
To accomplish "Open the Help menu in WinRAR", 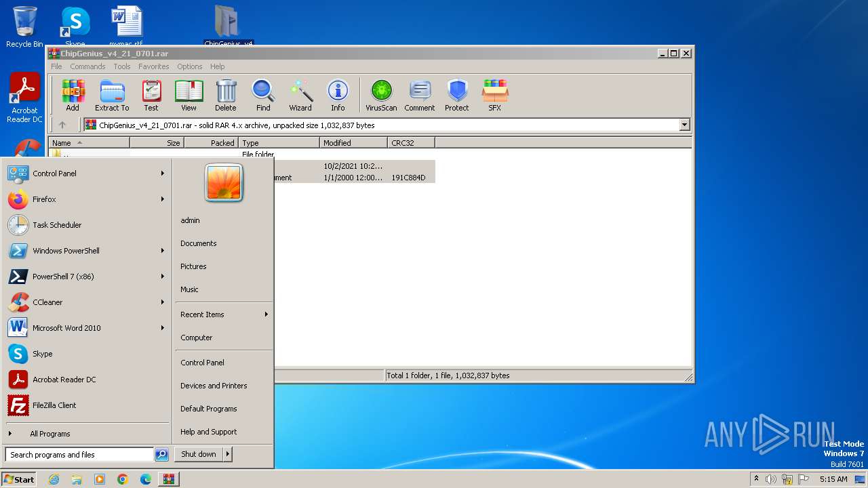I will (218, 66).
